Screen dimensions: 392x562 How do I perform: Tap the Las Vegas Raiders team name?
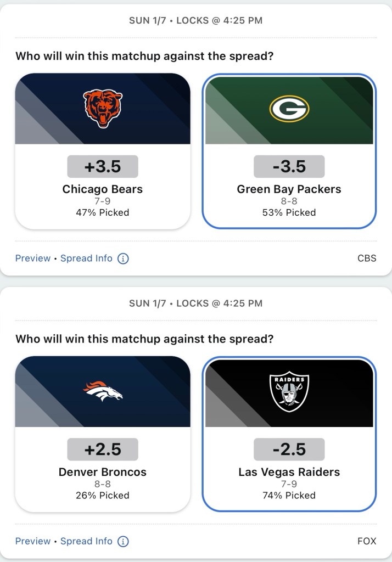pyautogui.click(x=289, y=472)
